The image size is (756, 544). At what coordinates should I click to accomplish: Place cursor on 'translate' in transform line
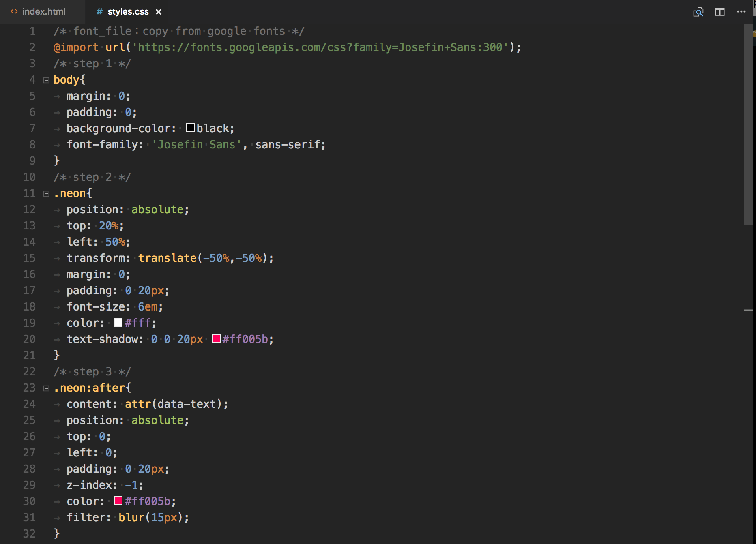[x=167, y=258]
